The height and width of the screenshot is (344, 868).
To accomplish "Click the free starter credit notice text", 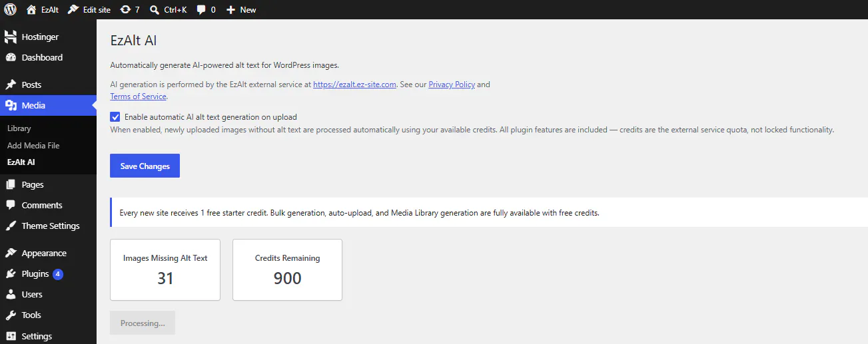I will pyautogui.click(x=359, y=213).
